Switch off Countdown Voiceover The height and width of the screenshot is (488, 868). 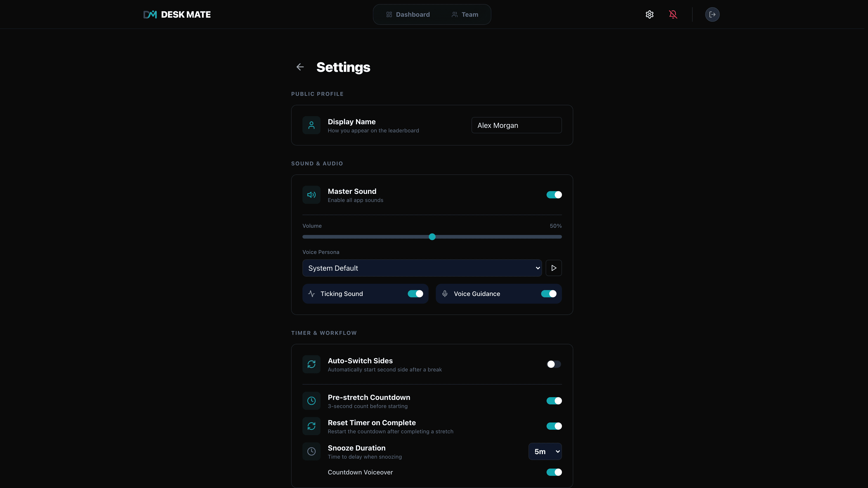coord(554,472)
